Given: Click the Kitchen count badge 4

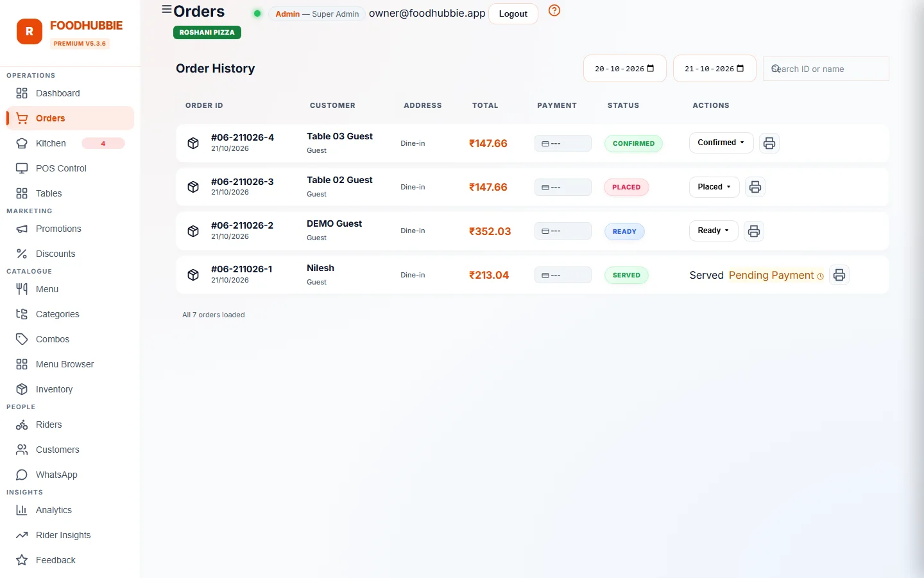Looking at the screenshot, I should (103, 143).
